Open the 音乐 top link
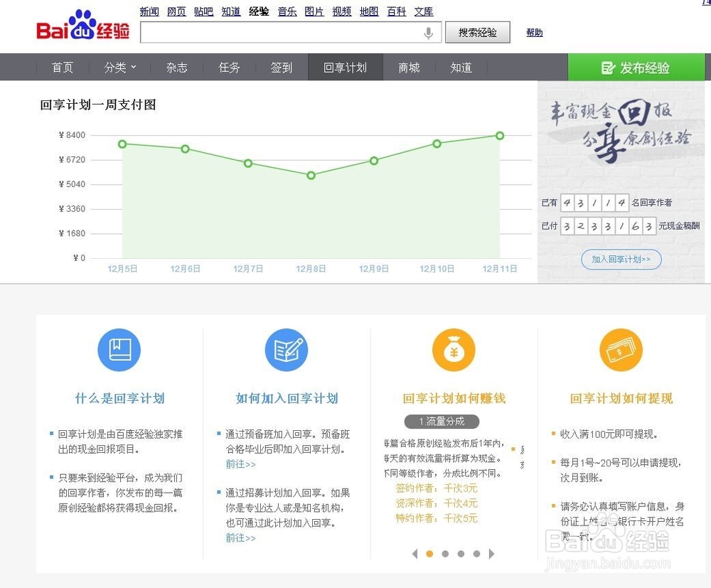This screenshot has height=588, width=711. pos(287,11)
